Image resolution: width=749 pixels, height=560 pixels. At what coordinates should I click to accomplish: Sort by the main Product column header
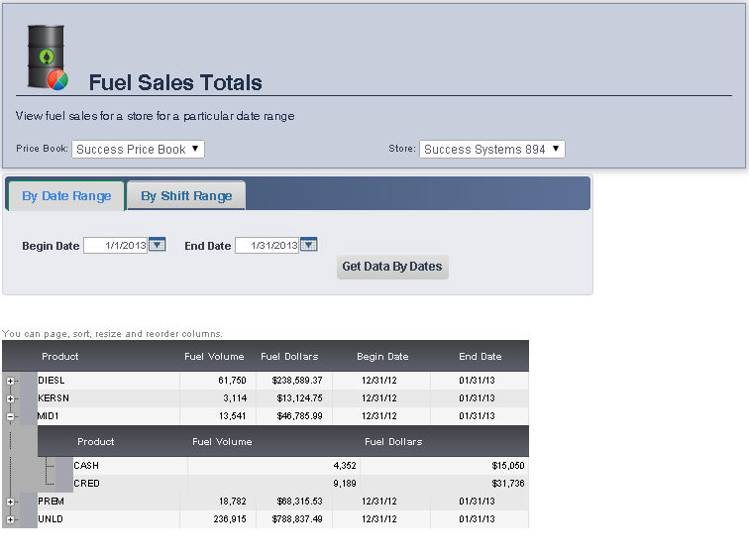(59, 357)
